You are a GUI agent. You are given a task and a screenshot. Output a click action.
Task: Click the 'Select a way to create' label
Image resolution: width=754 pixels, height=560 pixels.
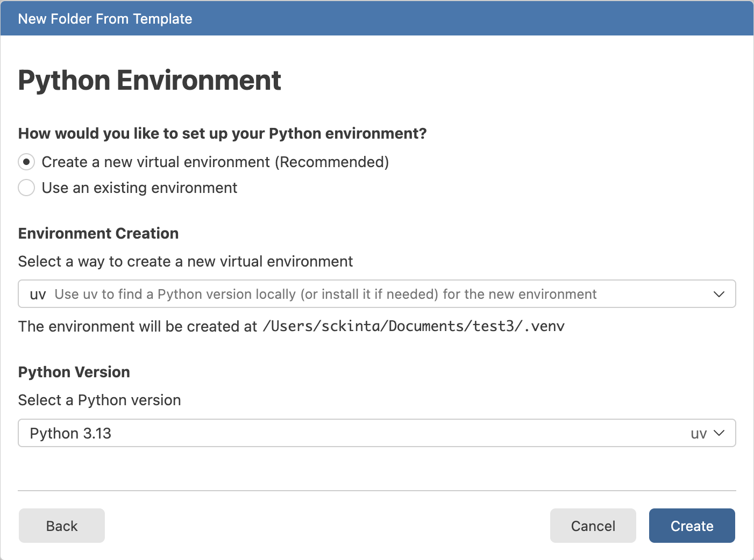pos(186,261)
